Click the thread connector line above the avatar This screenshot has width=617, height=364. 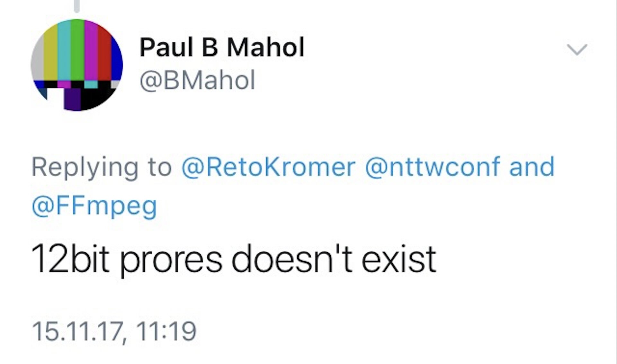pos(76,6)
